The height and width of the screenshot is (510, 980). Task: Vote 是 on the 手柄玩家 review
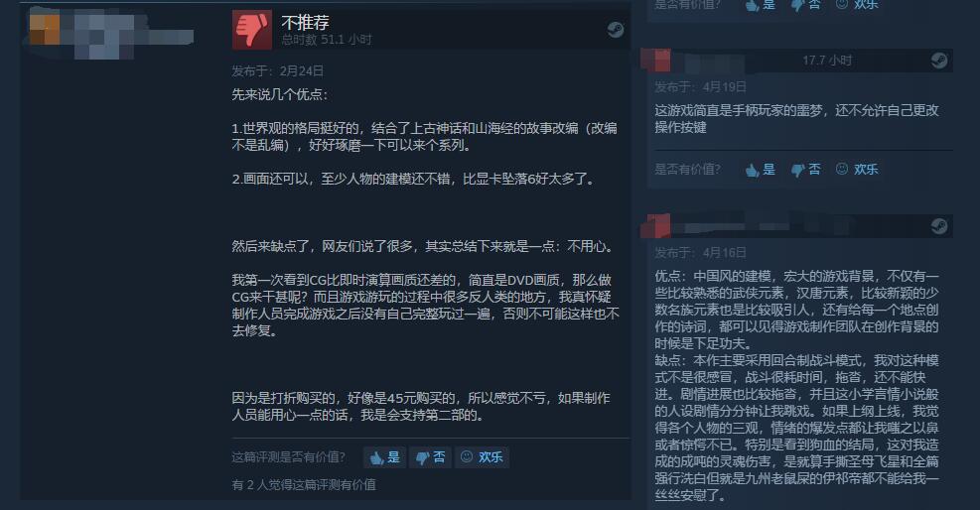(760, 169)
